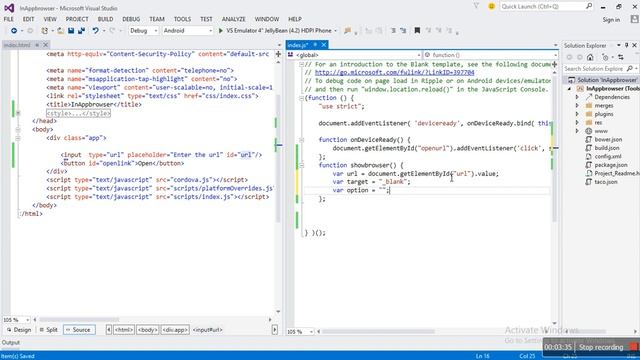Click the Save floppy disk icon
Image resolution: width=640 pixels, height=360 pixels.
[x=71, y=31]
